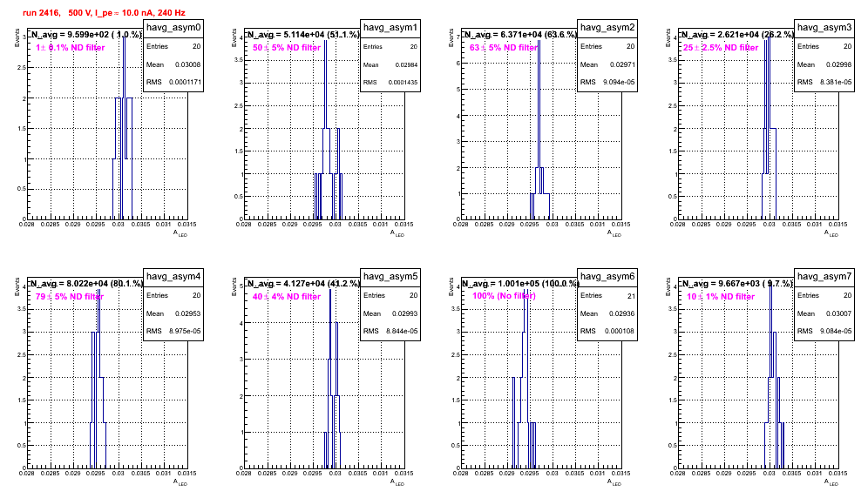This screenshot has width=868, height=498.
Task: Click the N_avg = 4.127e+04 label
Action: coord(302,283)
